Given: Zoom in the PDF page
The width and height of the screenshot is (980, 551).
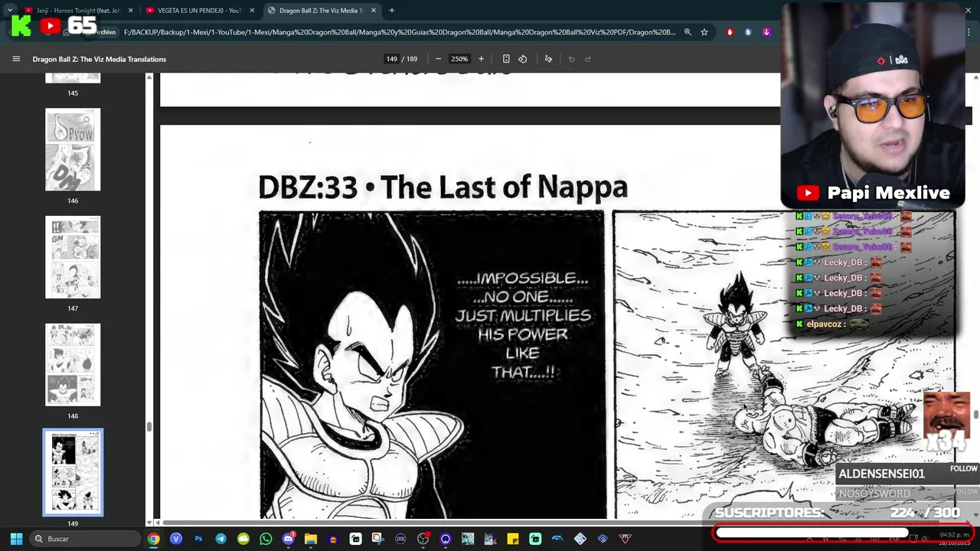Looking at the screenshot, I should 481,59.
